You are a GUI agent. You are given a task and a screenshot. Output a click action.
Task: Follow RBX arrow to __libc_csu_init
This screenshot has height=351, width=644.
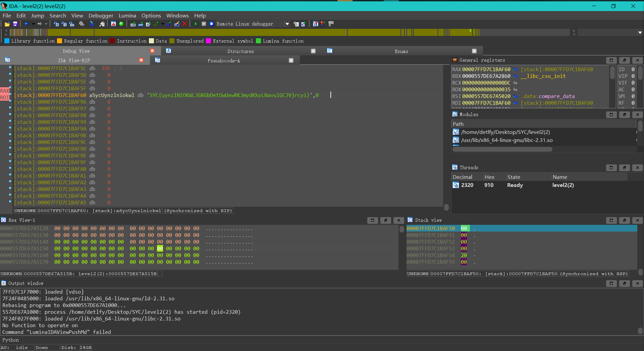515,76
